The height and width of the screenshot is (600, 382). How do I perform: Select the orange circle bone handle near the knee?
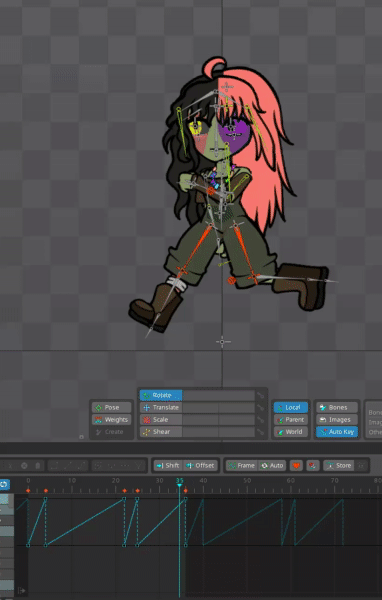click(231, 281)
